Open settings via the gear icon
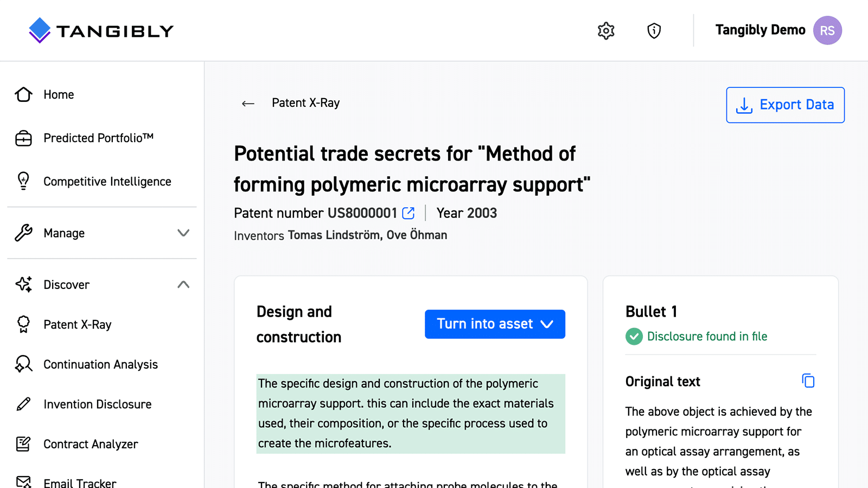The image size is (868, 488). [606, 31]
